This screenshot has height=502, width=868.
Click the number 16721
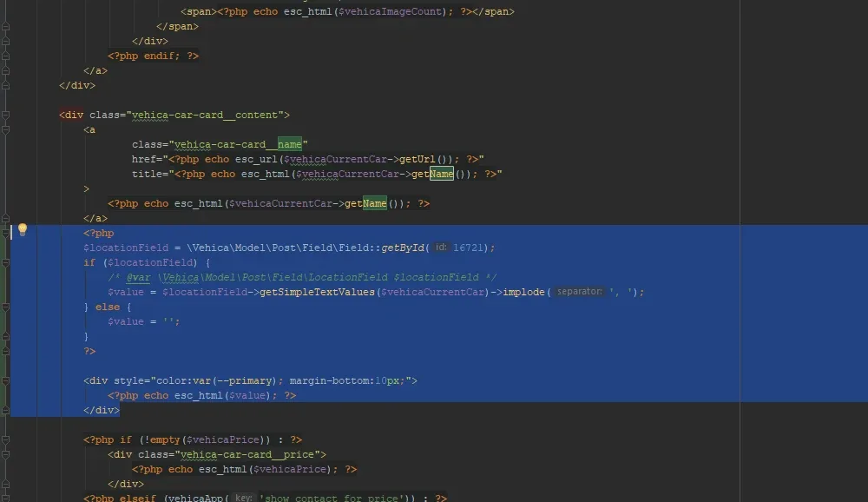468,248
